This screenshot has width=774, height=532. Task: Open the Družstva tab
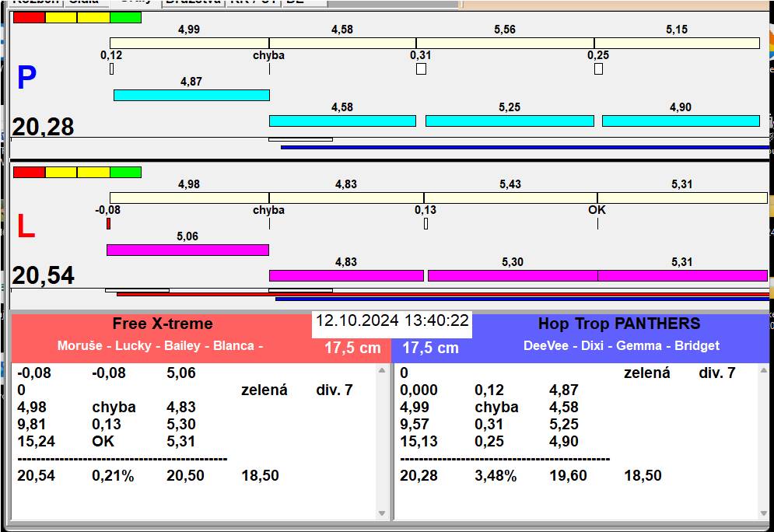194,2
